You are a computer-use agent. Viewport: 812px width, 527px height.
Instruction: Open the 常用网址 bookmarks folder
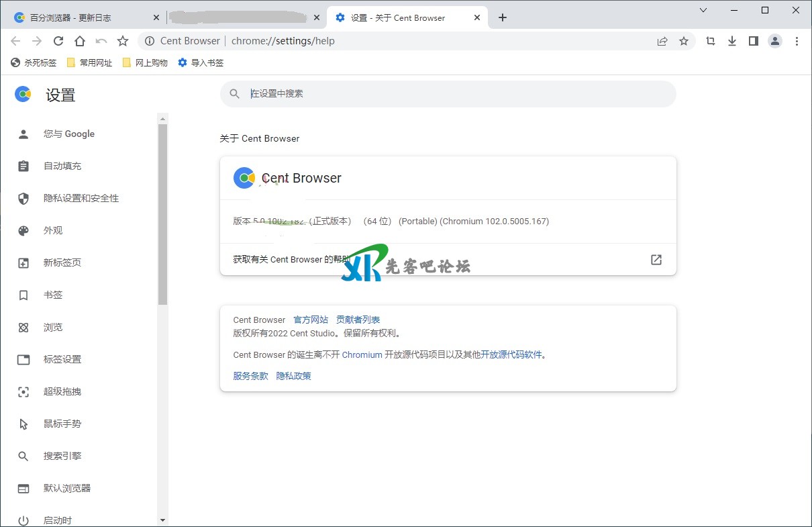(x=90, y=62)
